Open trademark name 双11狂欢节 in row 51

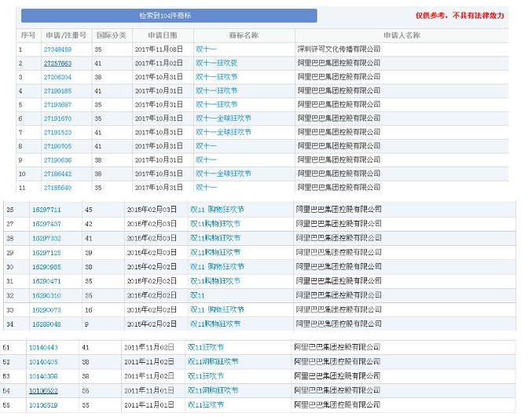(x=206, y=347)
